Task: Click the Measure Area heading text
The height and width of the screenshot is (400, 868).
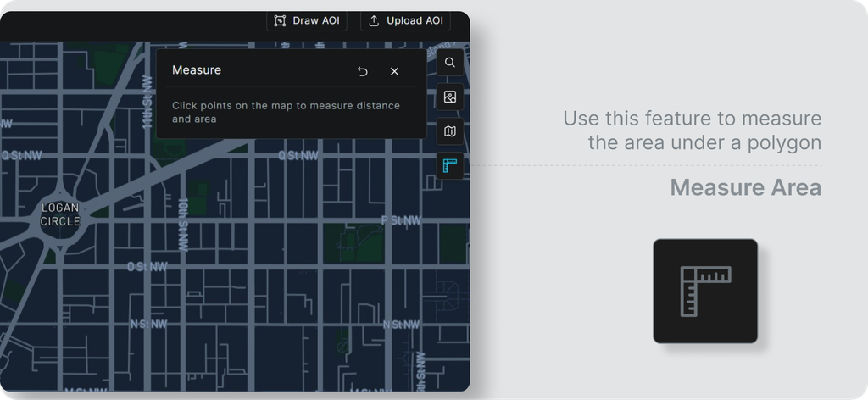Action: [x=746, y=187]
